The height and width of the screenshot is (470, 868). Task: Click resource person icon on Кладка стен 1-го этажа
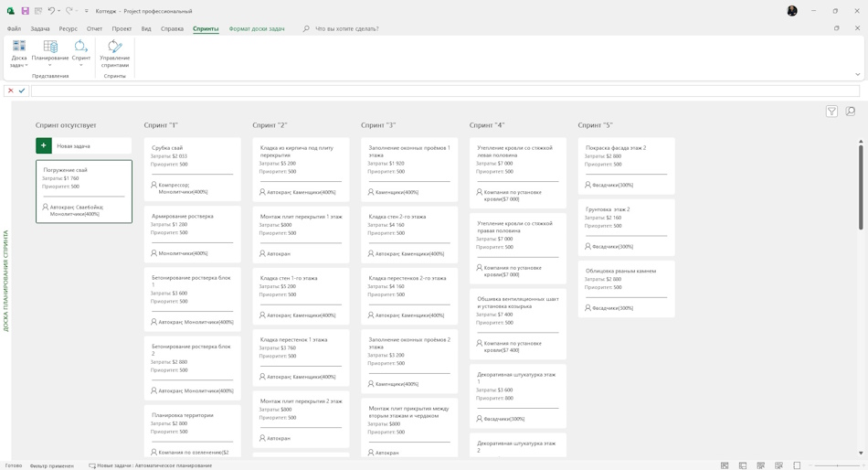tap(262, 315)
